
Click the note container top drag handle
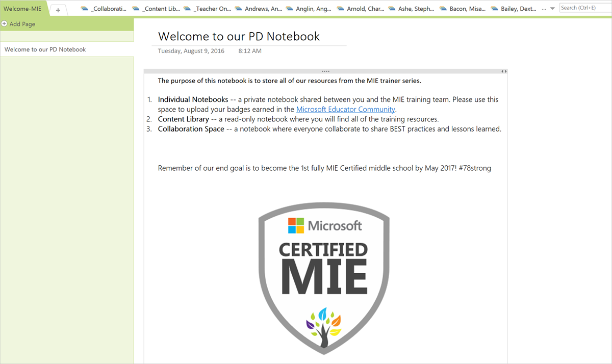pos(325,71)
